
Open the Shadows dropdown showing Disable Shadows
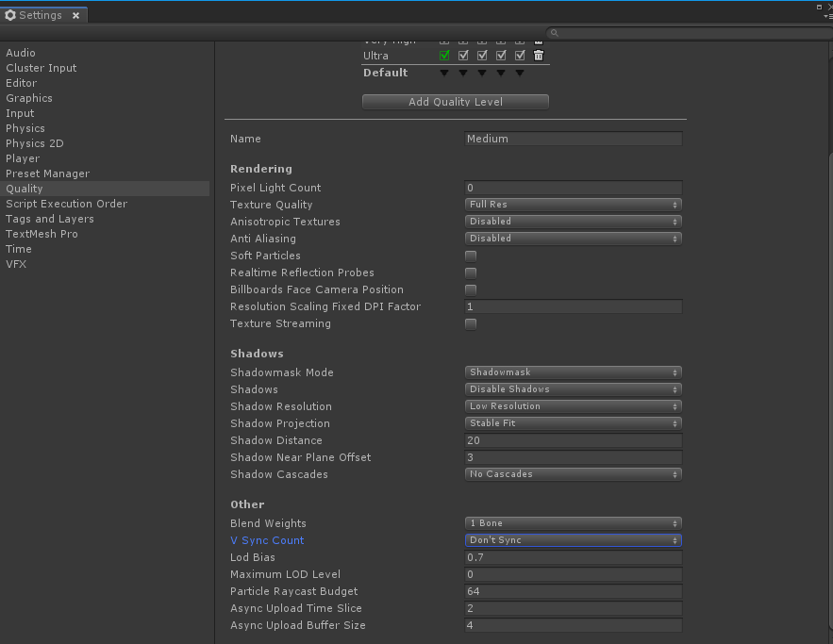point(574,389)
